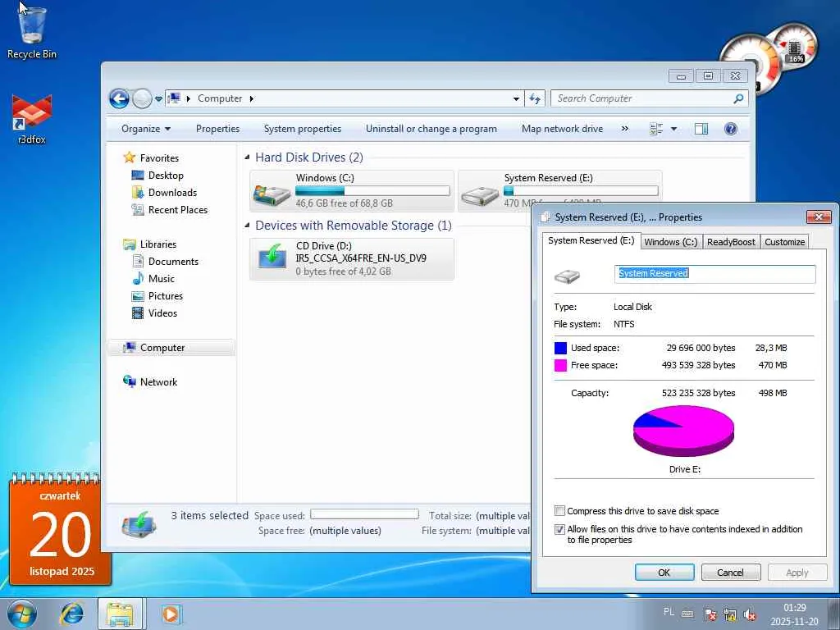
Task: Click Uninstall or change a program
Action: click(431, 129)
